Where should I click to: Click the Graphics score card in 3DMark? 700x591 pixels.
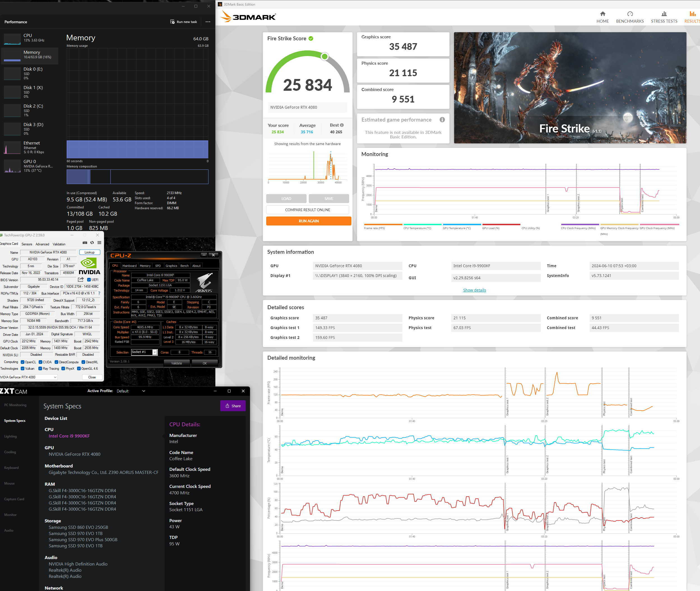coord(403,44)
